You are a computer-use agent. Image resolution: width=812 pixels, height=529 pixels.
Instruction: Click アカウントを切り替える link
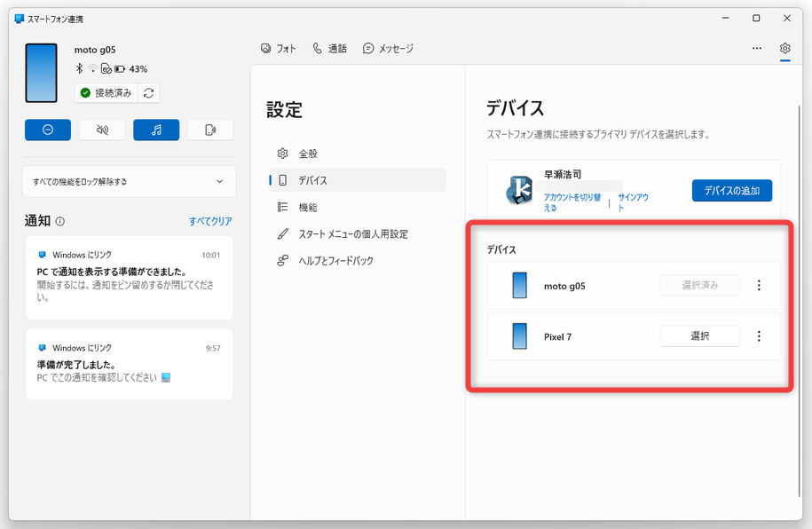pos(572,202)
